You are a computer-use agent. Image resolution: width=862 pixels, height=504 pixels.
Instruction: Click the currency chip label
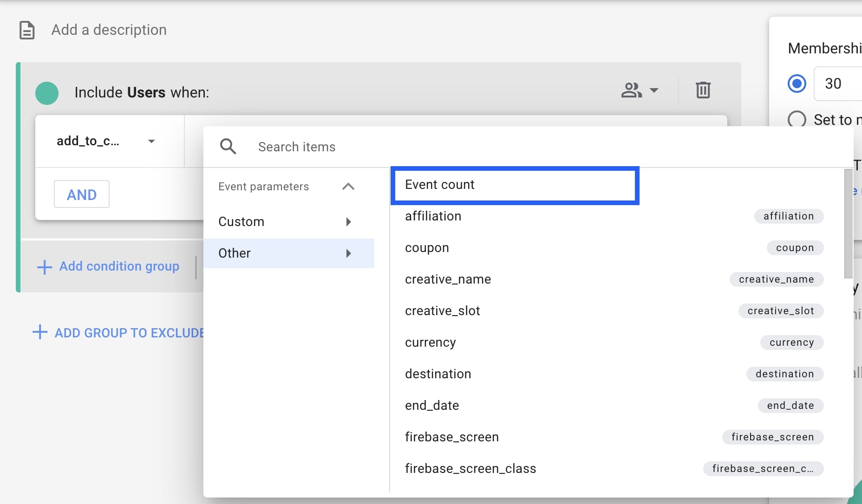[792, 342]
